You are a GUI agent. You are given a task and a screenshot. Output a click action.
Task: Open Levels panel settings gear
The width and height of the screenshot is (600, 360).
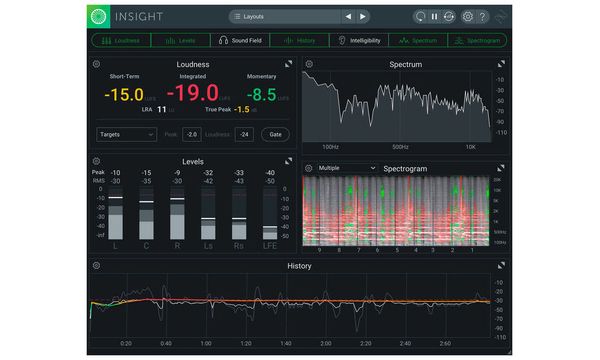click(x=96, y=161)
